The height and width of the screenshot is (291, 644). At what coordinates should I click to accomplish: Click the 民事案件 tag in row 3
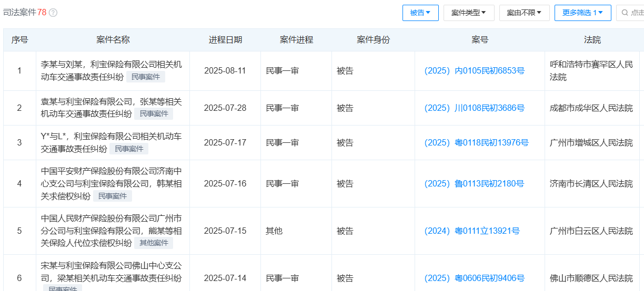(129, 149)
